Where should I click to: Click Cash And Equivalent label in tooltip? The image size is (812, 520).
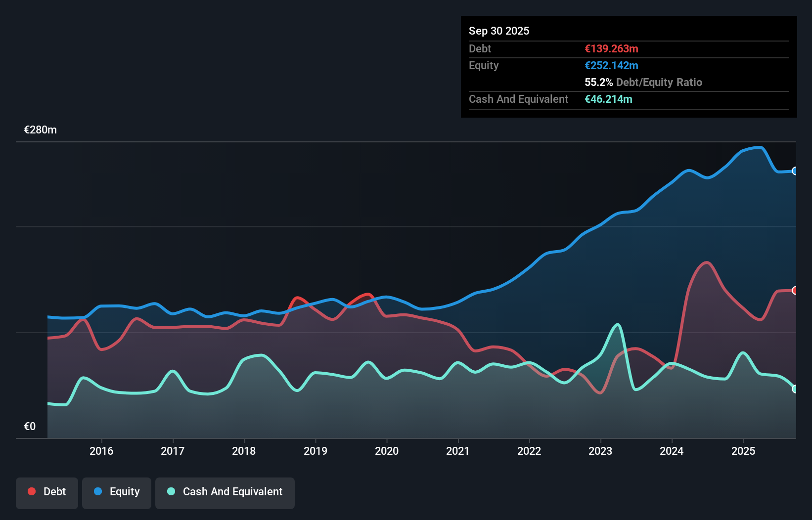pos(518,99)
